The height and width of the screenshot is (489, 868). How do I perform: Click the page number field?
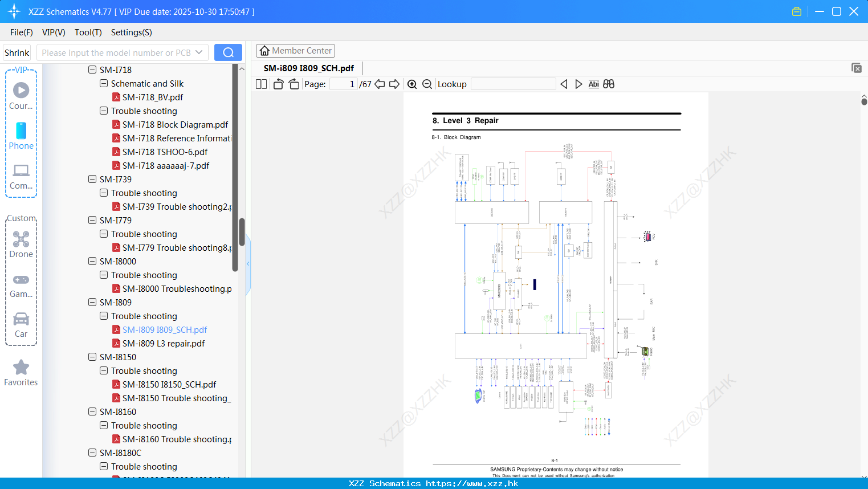[343, 84]
